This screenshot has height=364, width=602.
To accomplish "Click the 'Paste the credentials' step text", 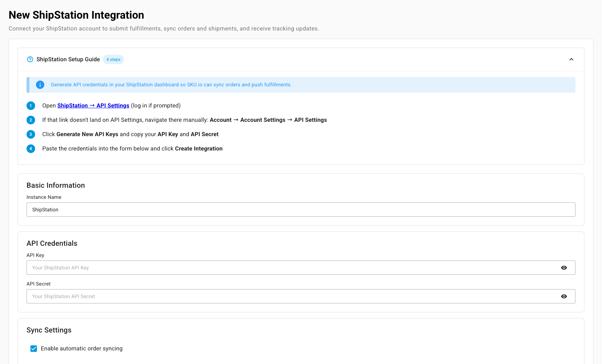I will [x=132, y=149].
